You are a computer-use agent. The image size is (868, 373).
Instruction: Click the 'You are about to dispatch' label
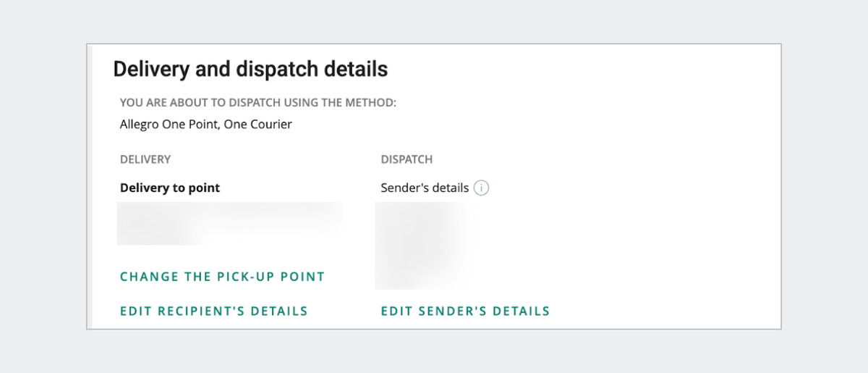(x=258, y=103)
